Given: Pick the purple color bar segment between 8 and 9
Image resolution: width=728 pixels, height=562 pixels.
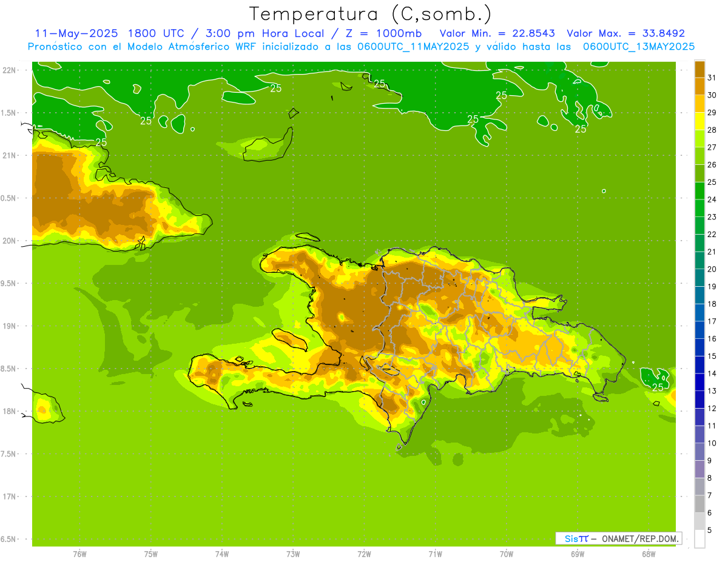Looking at the screenshot, I should (x=699, y=469).
